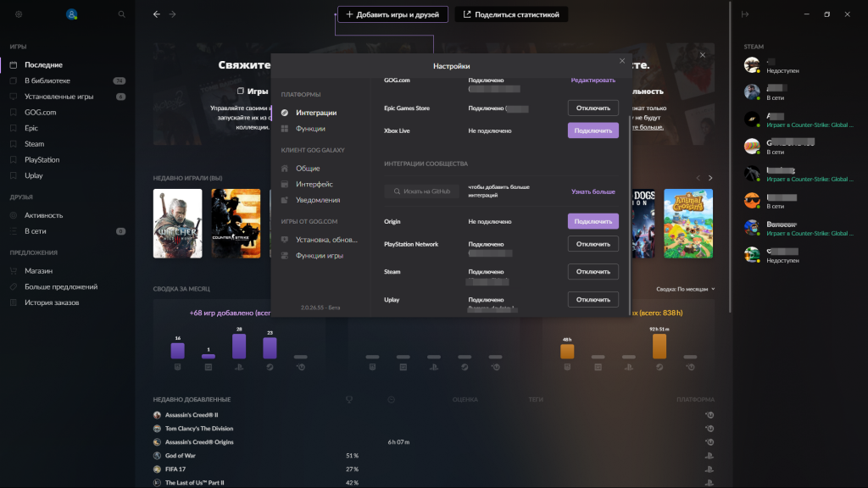Show next recently played games arrow

(710, 178)
